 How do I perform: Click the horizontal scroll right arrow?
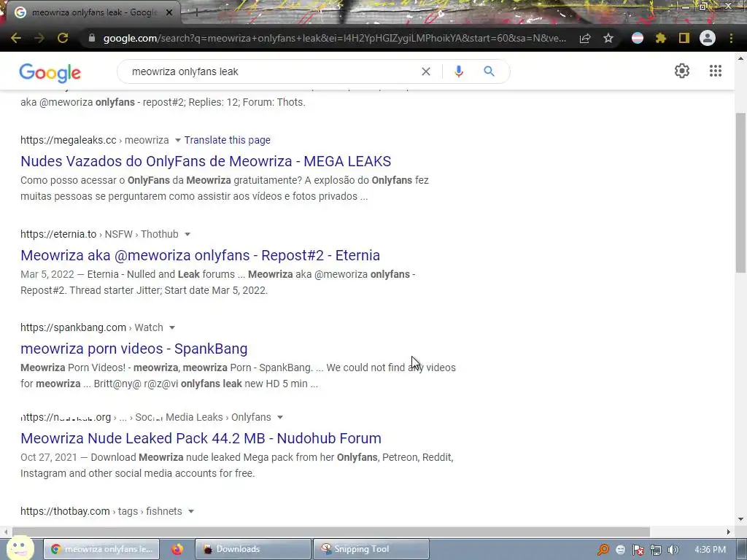pyautogui.click(x=728, y=532)
